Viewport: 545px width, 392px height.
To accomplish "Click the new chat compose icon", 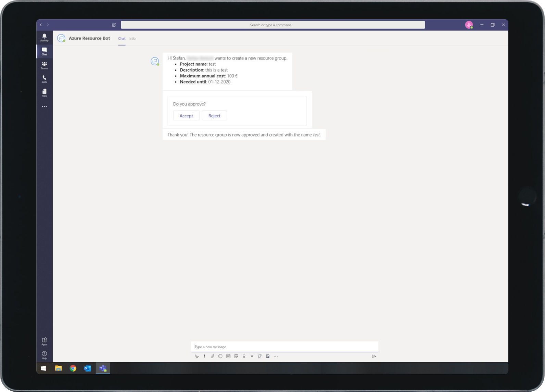I will 114,25.
